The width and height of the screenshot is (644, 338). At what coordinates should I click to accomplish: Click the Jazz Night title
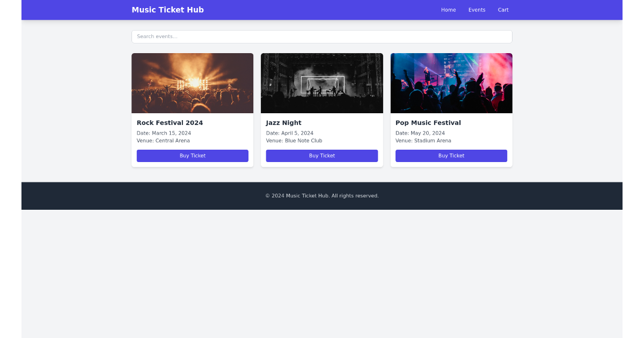click(x=283, y=122)
